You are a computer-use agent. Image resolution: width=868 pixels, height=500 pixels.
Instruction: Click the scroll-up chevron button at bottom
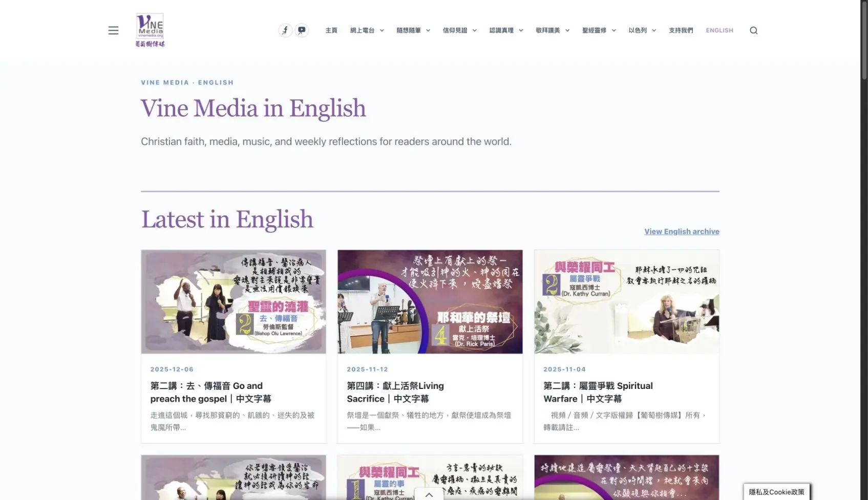(x=429, y=494)
